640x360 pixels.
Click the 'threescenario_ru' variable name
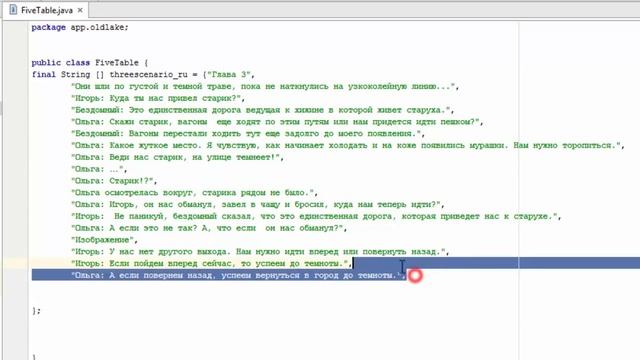point(149,74)
